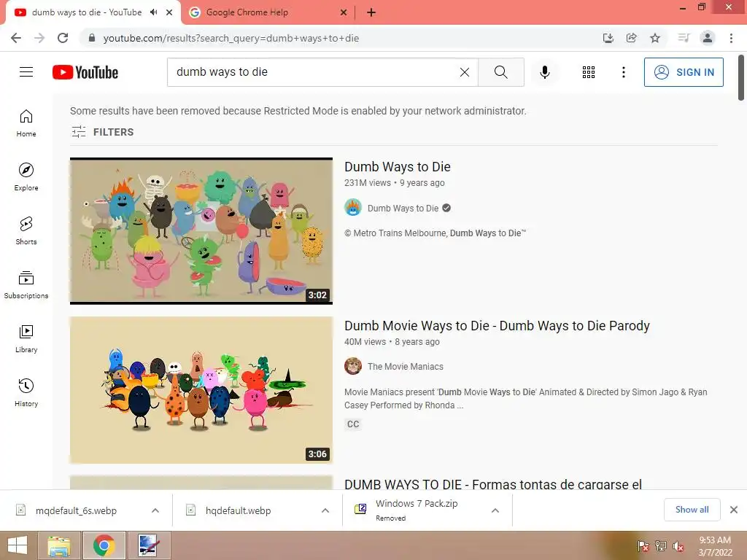Open the YouTube apps grid icon
The height and width of the screenshot is (560, 747).
pyautogui.click(x=589, y=72)
